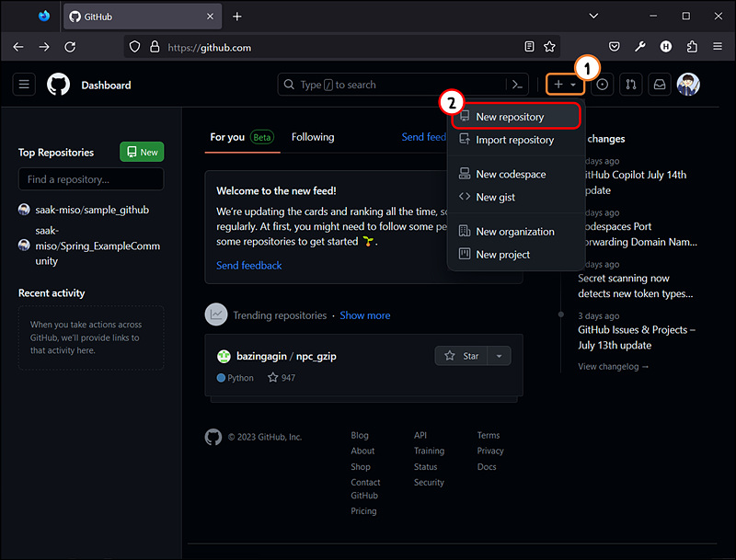Viewport: 736px width, 560px height.
Task: Select New repository from the menu
Action: coord(516,116)
